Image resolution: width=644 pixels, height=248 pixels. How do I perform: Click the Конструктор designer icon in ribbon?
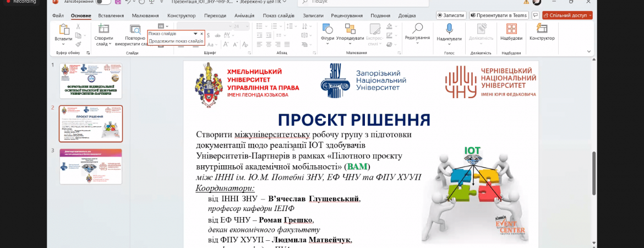coord(542,28)
